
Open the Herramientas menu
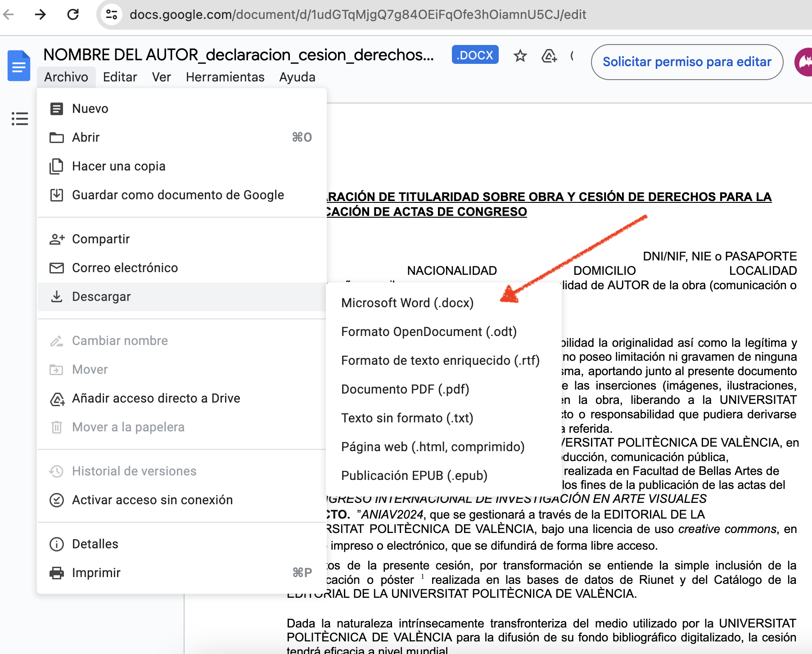point(225,77)
